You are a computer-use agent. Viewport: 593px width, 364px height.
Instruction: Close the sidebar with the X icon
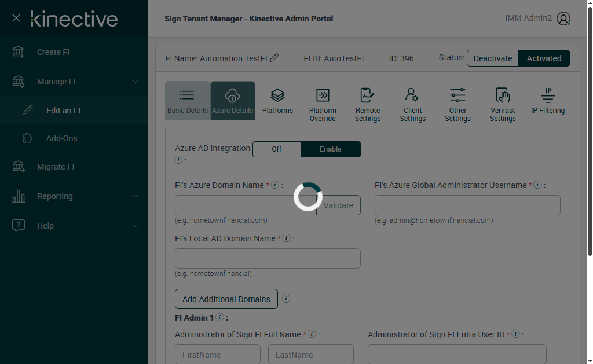16,18
